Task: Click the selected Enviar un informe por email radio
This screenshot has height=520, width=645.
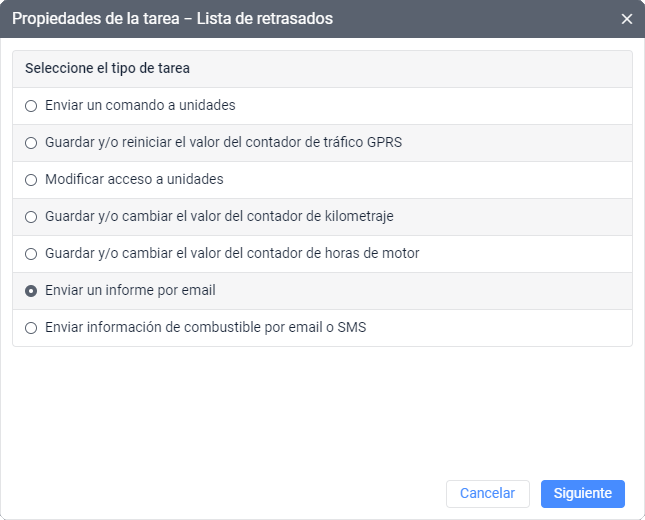Action: [31, 290]
